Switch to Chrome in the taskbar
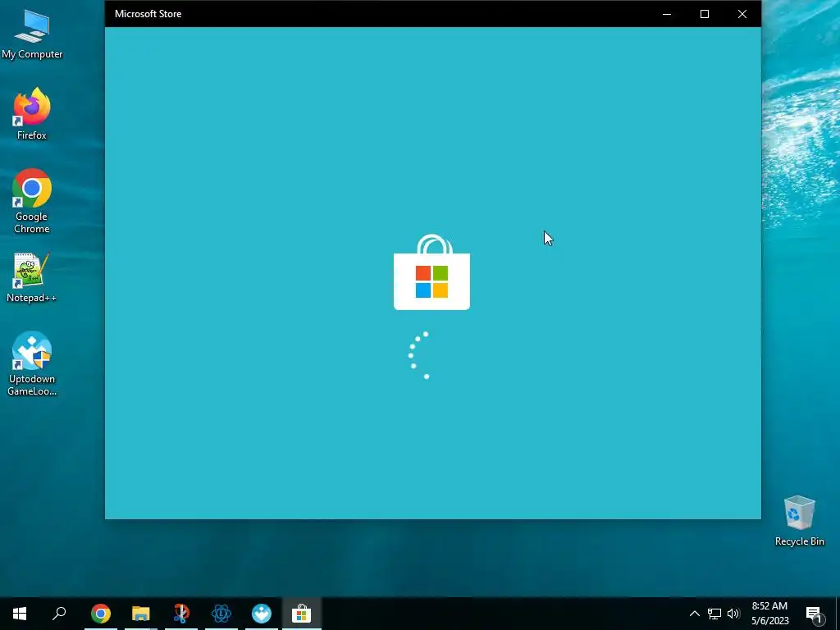 click(x=101, y=614)
